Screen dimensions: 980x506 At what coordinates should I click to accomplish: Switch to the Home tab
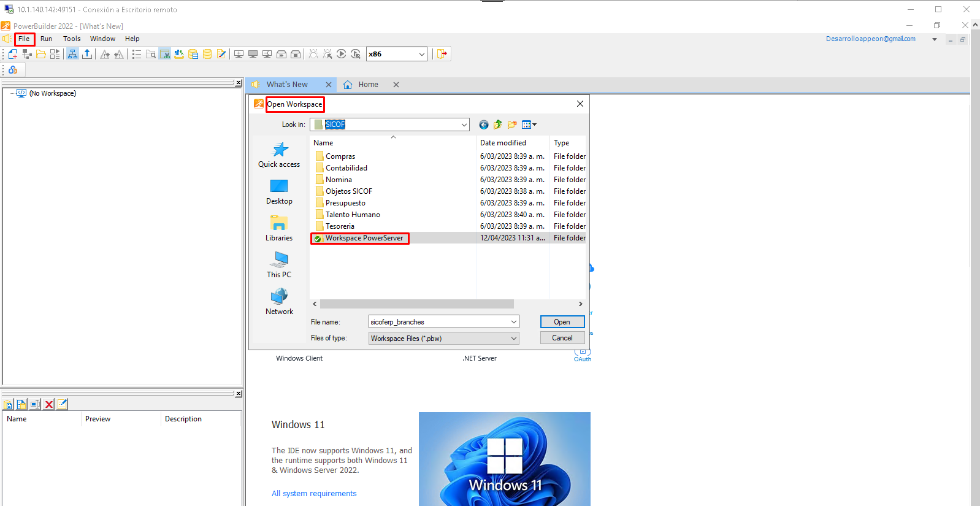(368, 85)
